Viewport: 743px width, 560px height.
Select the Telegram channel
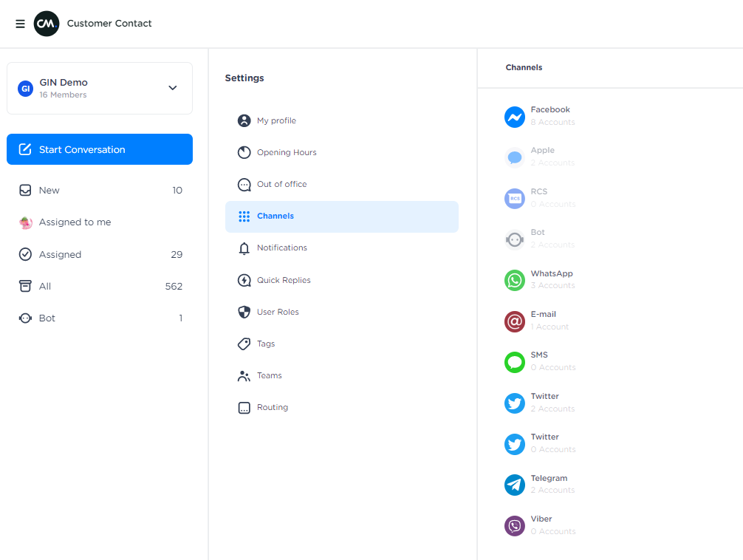coord(549,485)
